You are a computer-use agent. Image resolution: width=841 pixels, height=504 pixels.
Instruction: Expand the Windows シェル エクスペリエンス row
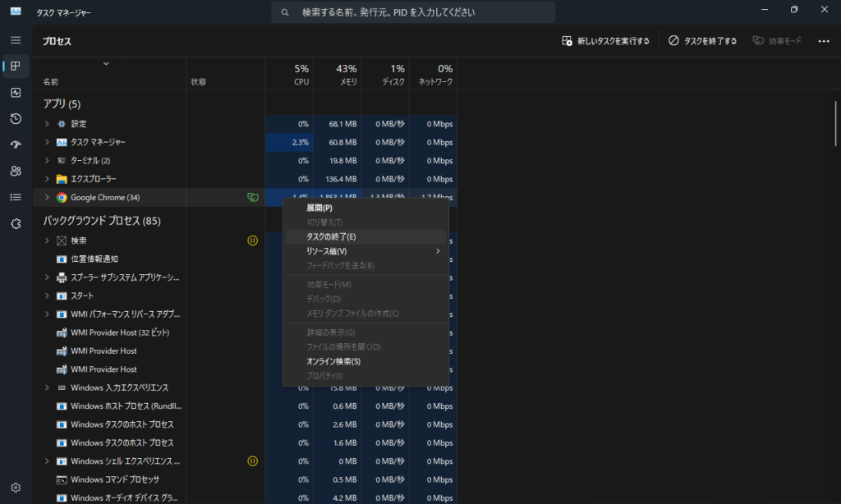(47, 461)
